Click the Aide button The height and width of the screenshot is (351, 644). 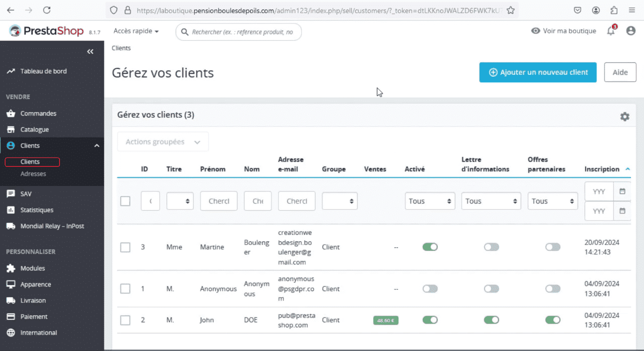620,73
